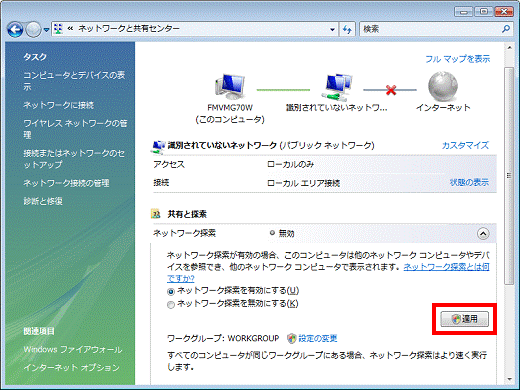Open コンピュータとデバイスの表示 task
520x390 pixels.
[74, 81]
